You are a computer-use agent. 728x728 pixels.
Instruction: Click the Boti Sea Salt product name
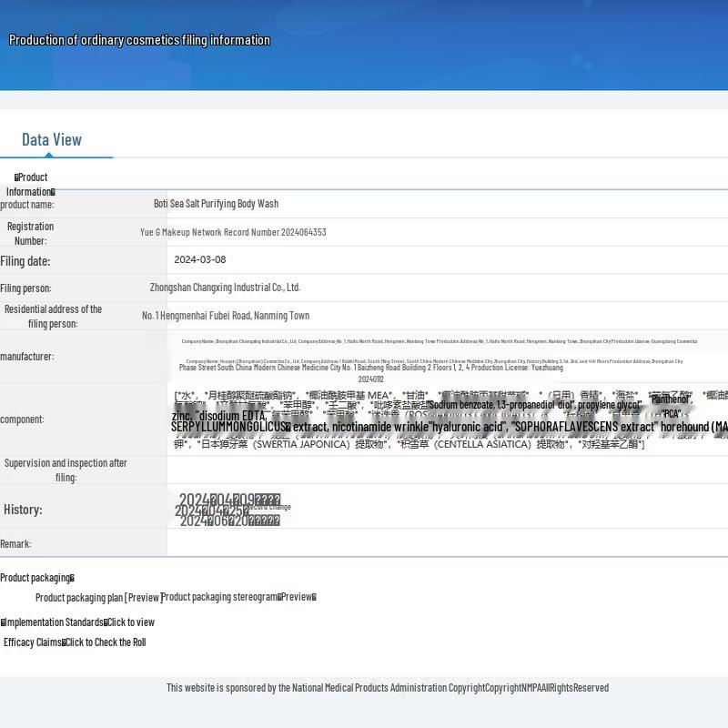(x=216, y=204)
